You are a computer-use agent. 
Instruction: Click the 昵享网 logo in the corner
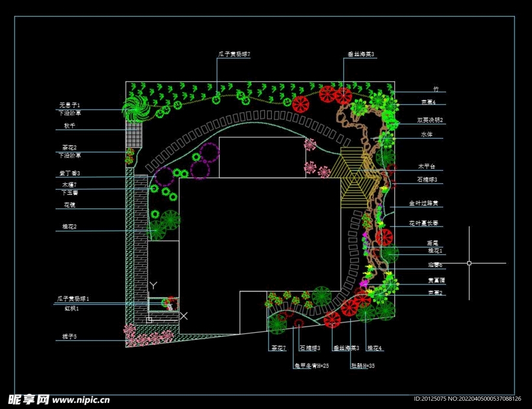pos(29,399)
